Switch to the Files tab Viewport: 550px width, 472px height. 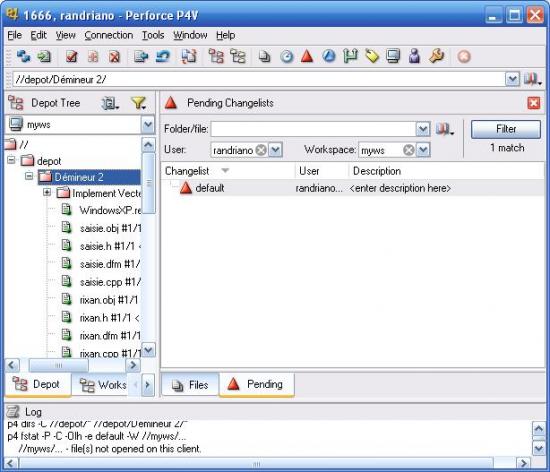coord(190,385)
